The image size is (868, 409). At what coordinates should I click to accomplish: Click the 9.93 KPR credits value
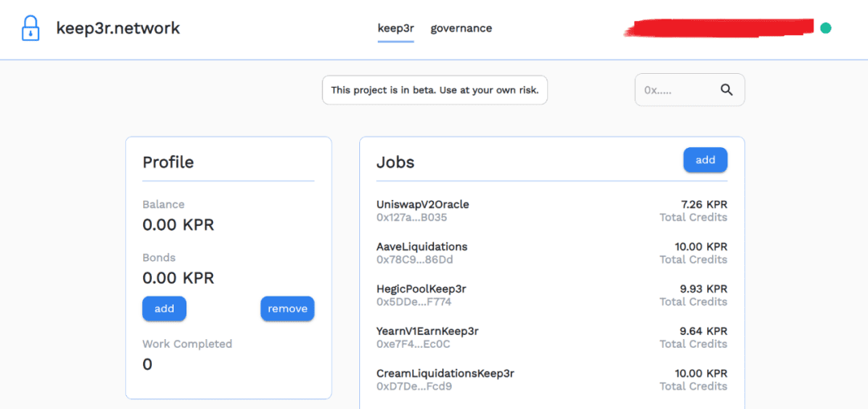pos(703,289)
